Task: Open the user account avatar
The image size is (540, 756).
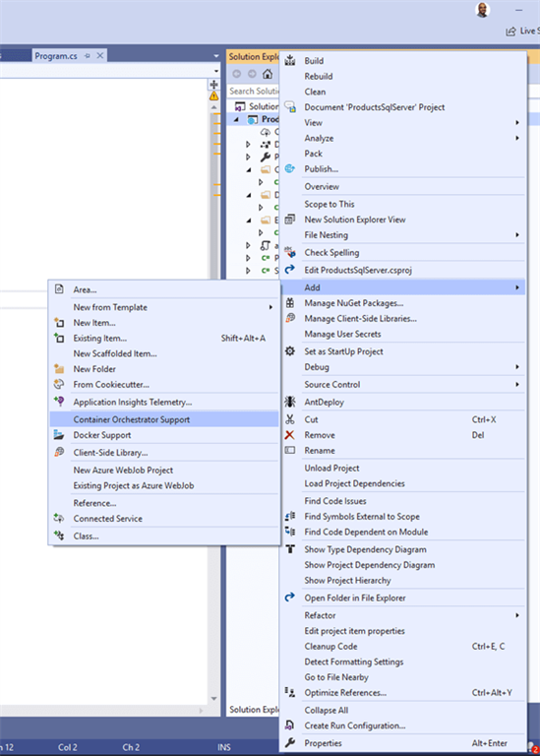Action: click(482, 9)
